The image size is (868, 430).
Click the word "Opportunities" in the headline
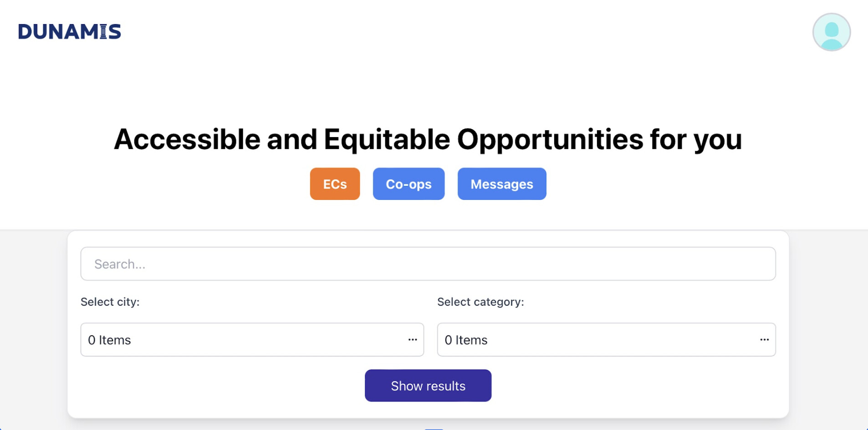coord(550,139)
